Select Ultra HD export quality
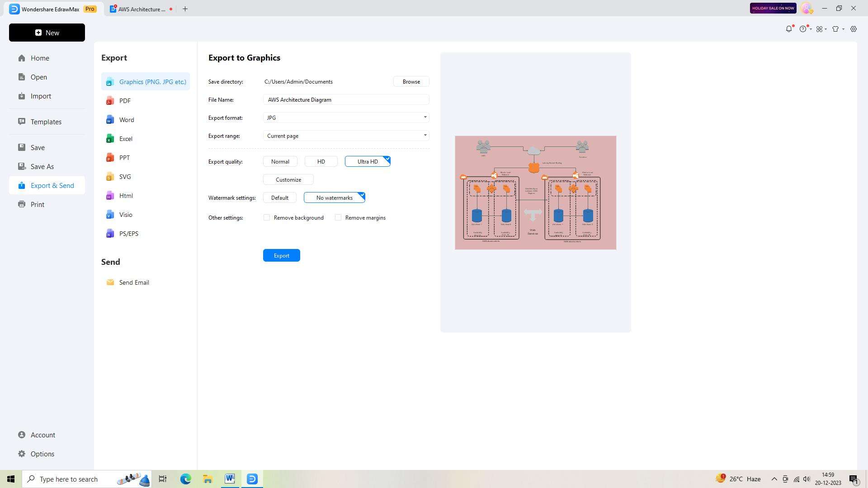Screen dimensions: 868x488 (368, 161)
